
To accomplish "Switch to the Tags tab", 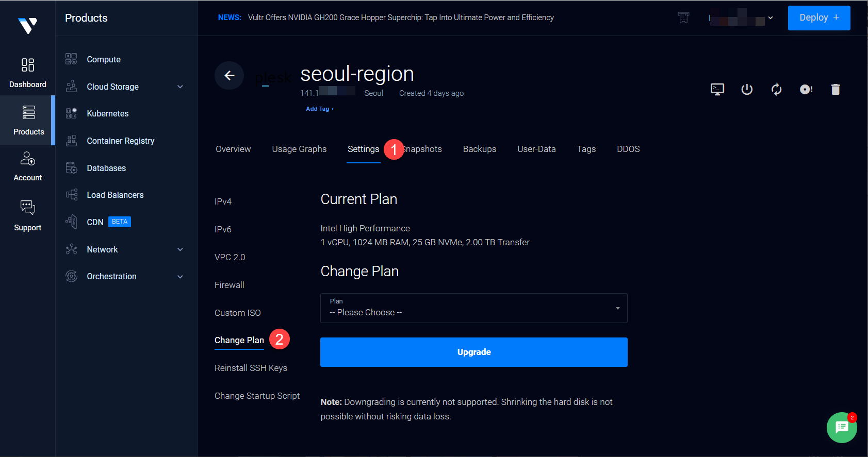I will tap(586, 149).
